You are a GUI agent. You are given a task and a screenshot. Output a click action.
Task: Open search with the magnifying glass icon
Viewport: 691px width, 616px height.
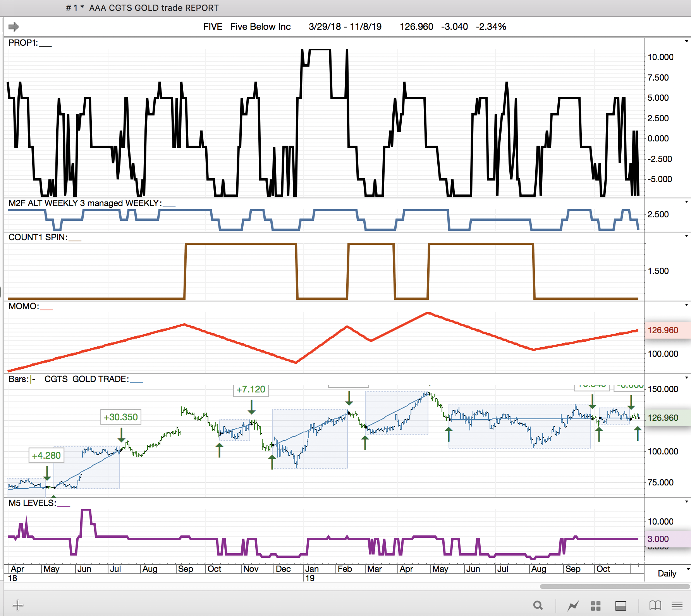pyautogui.click(x=538, y=605)
